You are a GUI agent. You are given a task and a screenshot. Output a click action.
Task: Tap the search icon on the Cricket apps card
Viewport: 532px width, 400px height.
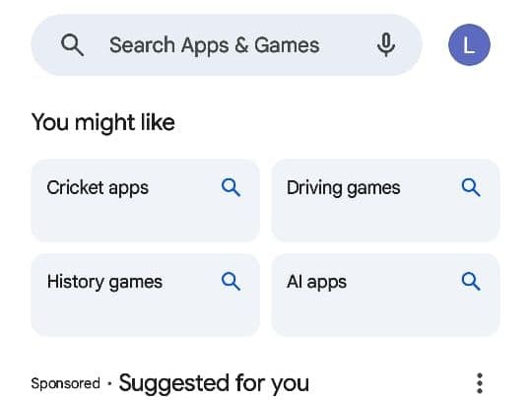click(x=231, y=187)
